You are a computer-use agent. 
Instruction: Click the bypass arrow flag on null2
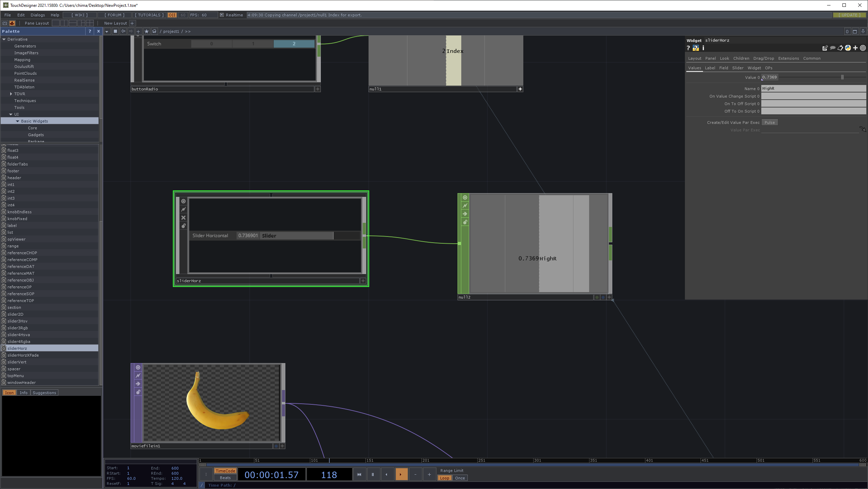pyautogui.click(x=465, y=214)
